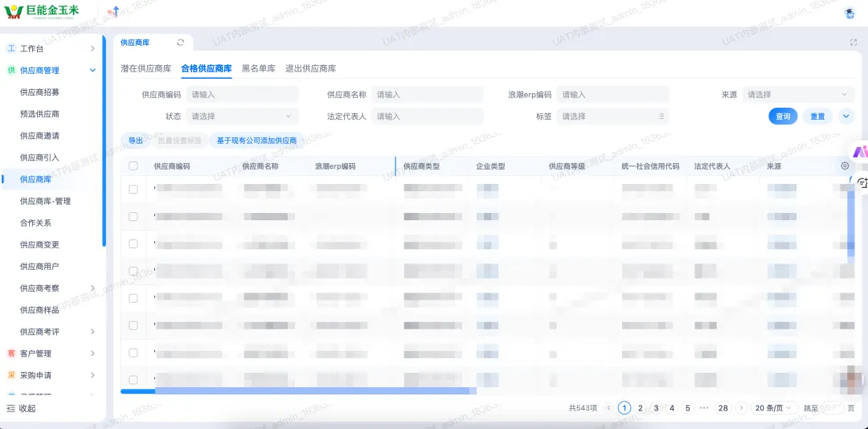
Task: Click the list icon in 标签 field
Action: 661,116
